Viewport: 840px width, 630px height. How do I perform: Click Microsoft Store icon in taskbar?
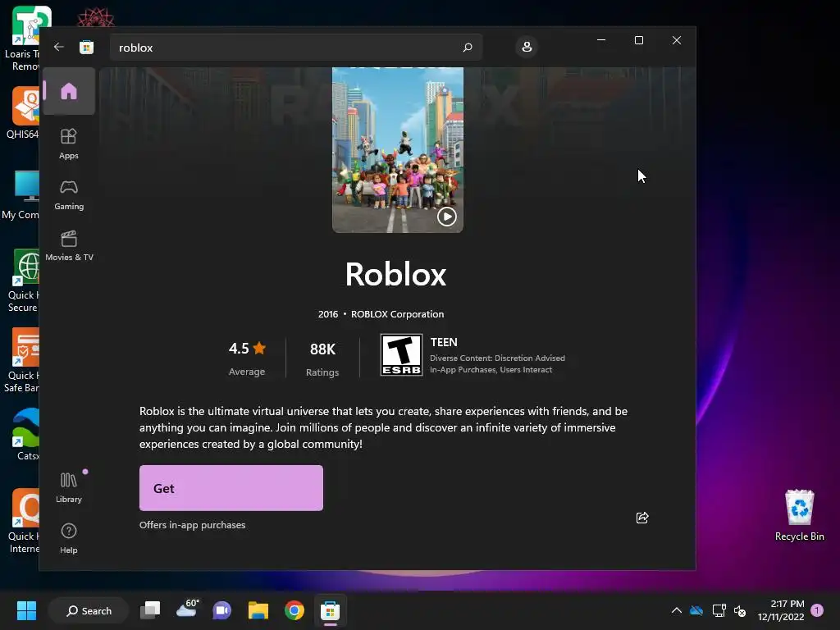click(330, 610)
